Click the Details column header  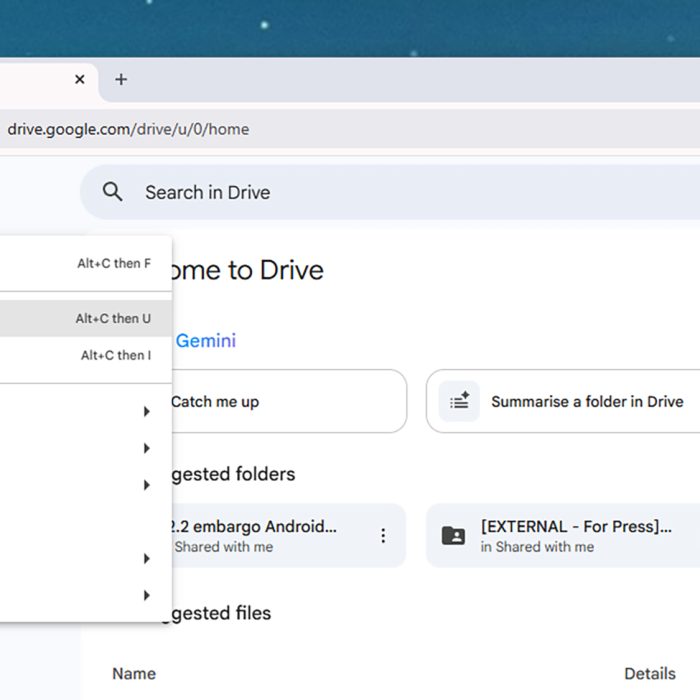point(650,674)
